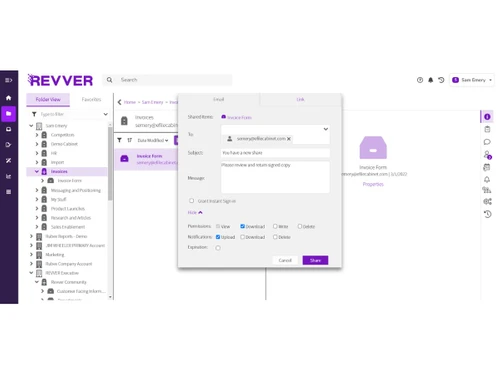The image size is (500, 375).
Task: Enable the Download notification checkbox
Action: [242, 237]
